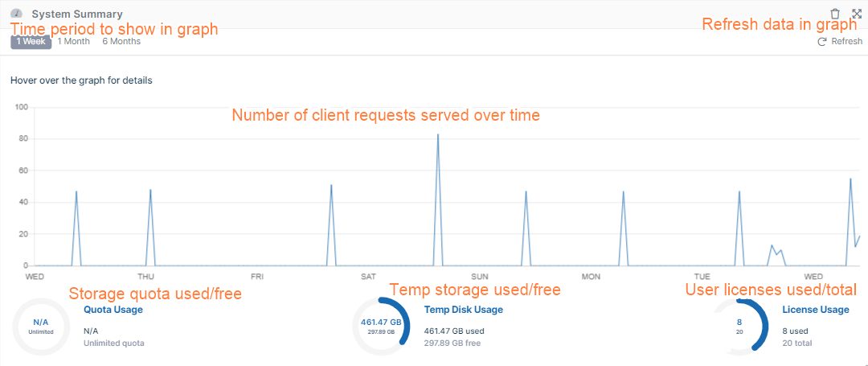Click the '461.47 GB used' text
868x366 pixels.
coord(454,331)
